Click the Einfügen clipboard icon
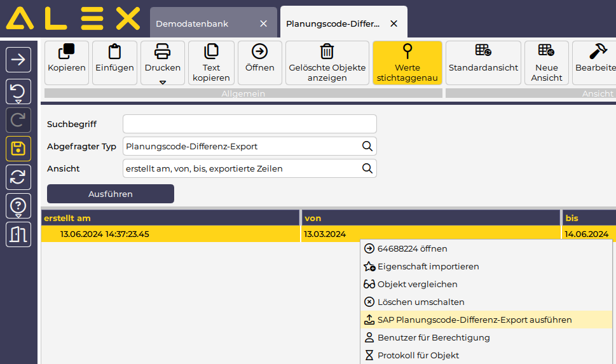This screenshot has width=616, height=364. tap(114, 52)
